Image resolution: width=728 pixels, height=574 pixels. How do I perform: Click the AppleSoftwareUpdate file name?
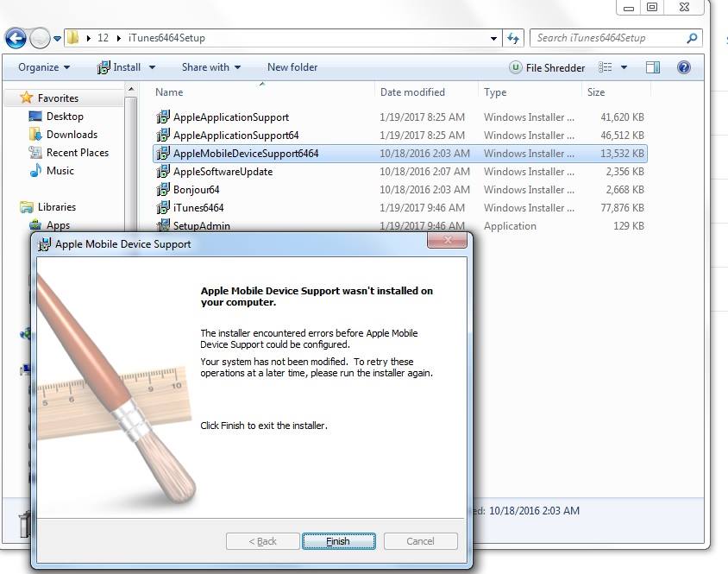coord(223,172)
